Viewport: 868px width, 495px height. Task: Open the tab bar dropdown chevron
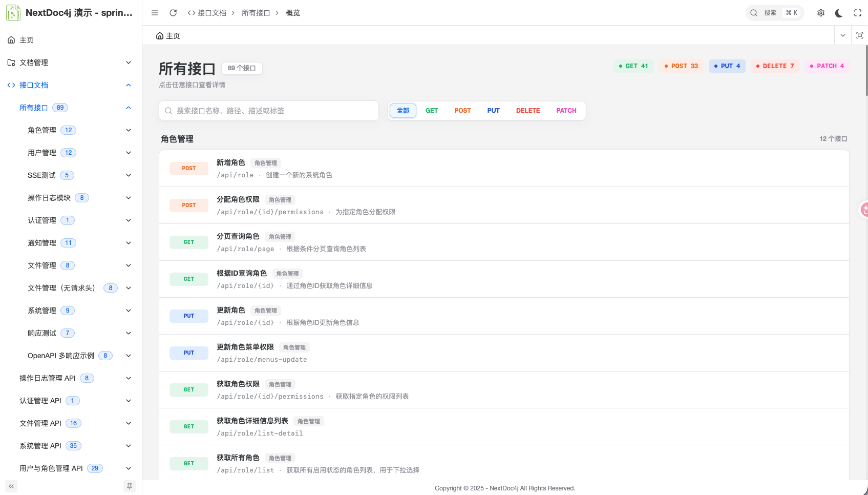843,35
